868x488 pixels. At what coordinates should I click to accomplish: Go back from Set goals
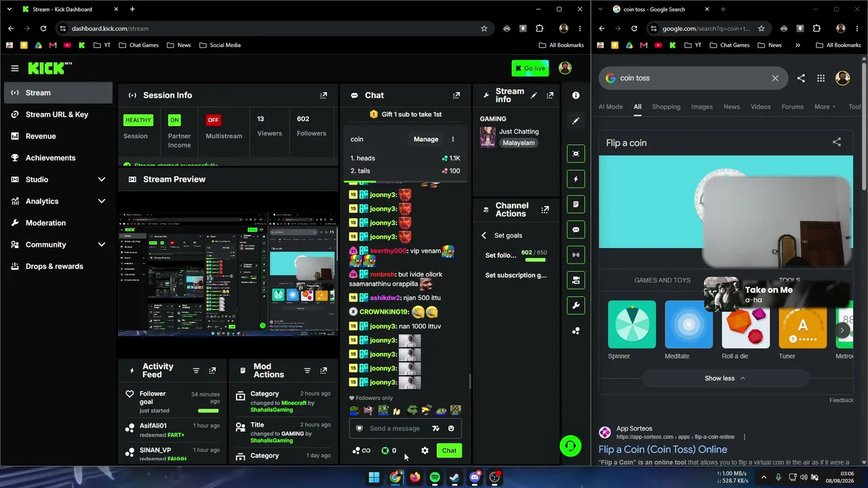coord(484,235)
